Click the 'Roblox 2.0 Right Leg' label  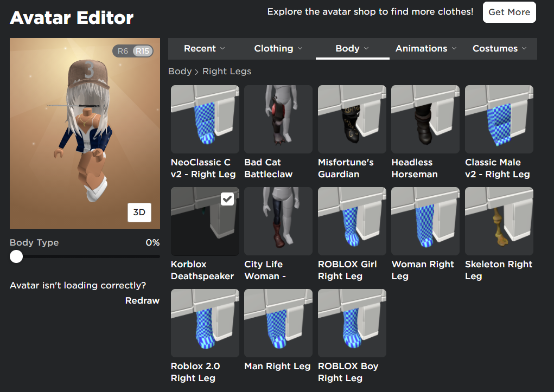[195, 372]
